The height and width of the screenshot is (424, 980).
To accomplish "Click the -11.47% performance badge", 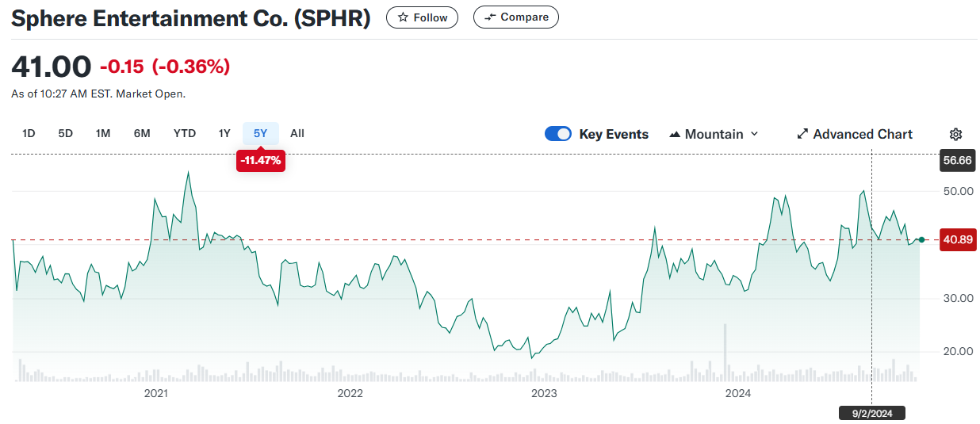I will (261, 161).
